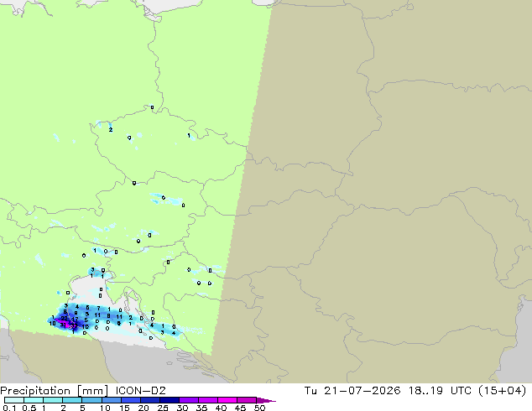Choose the 5–10 mm light blue legend swatch
The height and width of the screenshot is (411, 532).
point(92,400)
